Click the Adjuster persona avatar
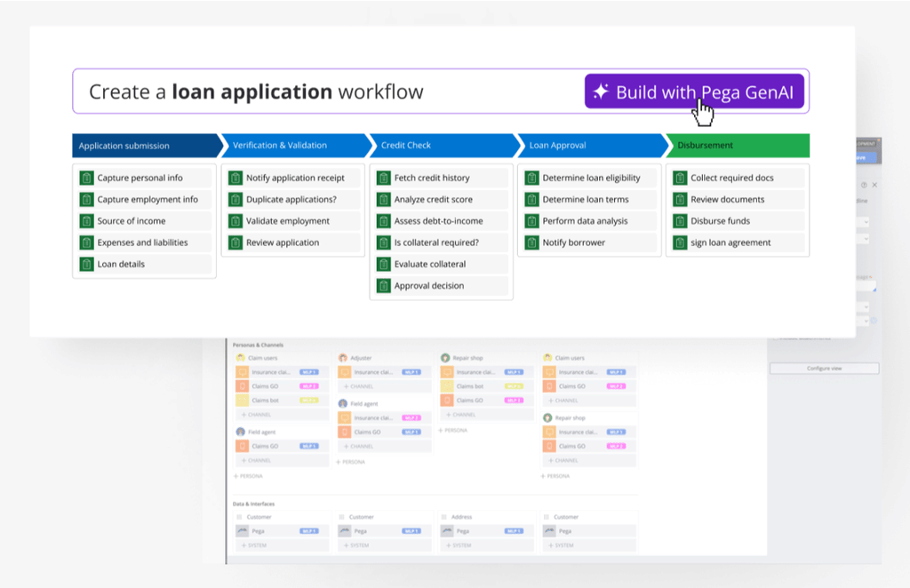Screen dimensions: 910x588 pos(343,358)
